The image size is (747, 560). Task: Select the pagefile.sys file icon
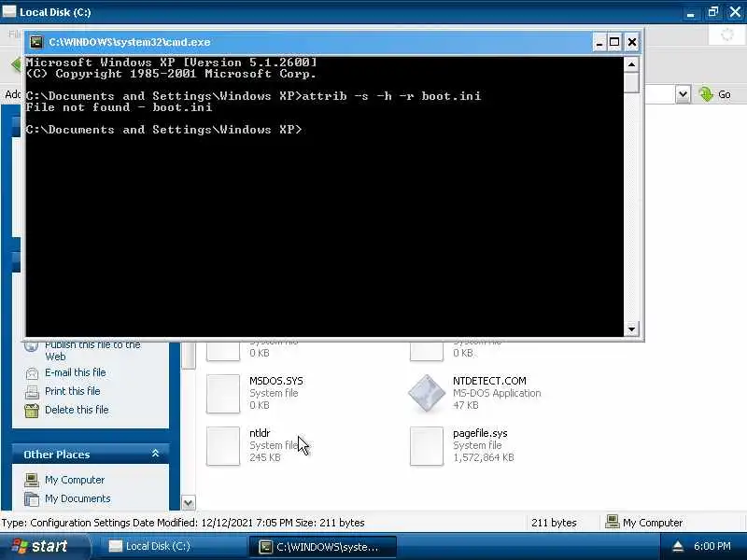click(427, 446)
